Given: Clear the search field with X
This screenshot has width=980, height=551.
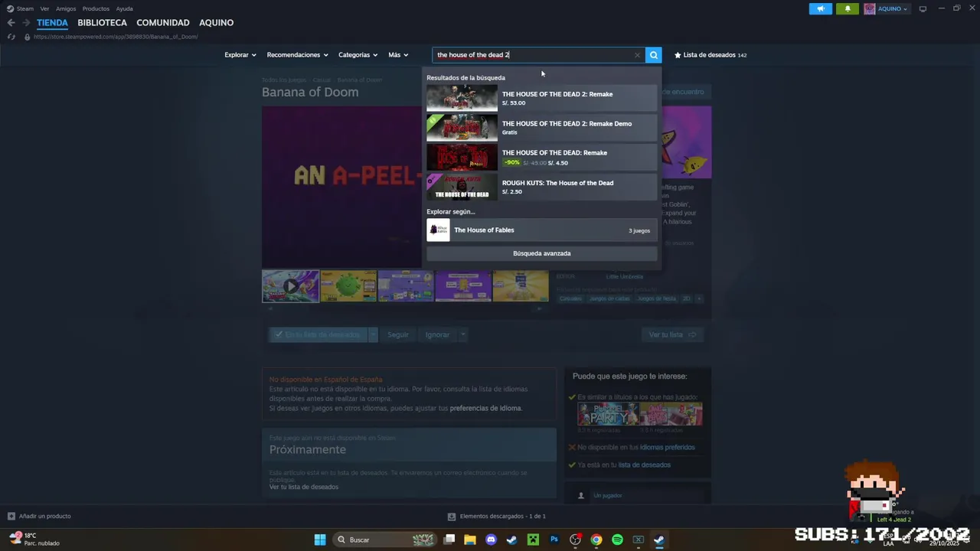Looking at the screenshot, I should click(x=637, y=55).
